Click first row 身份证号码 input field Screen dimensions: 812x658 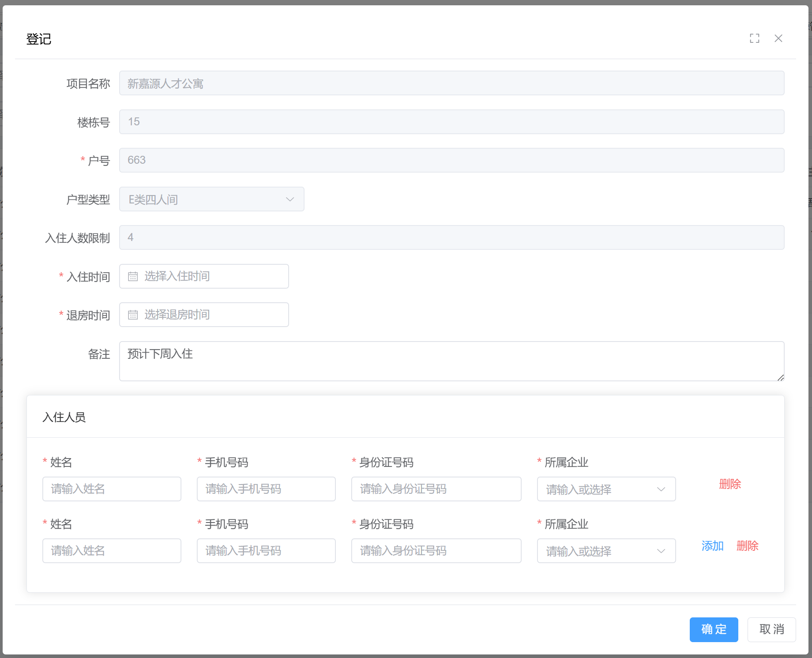click(x=436, y=489)
